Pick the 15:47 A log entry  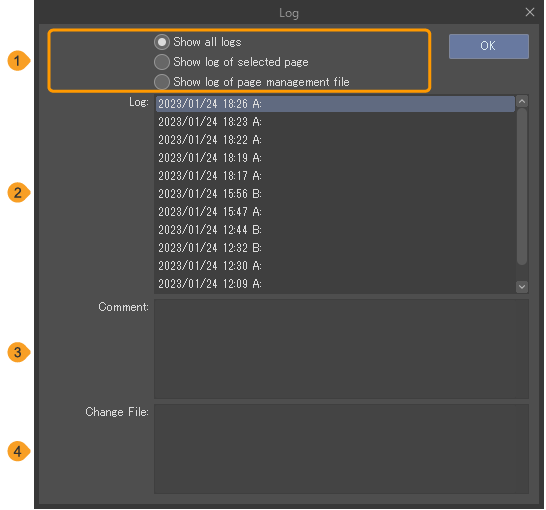tap(335, 212)
